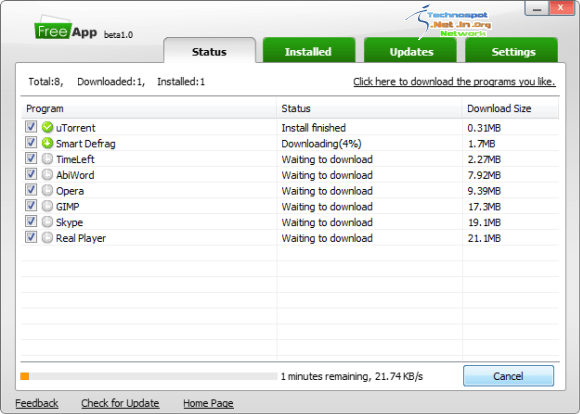The height and width of the screenshot is (414, 580).
Task: Click the 2.27MB download size value
Action: 484,159
